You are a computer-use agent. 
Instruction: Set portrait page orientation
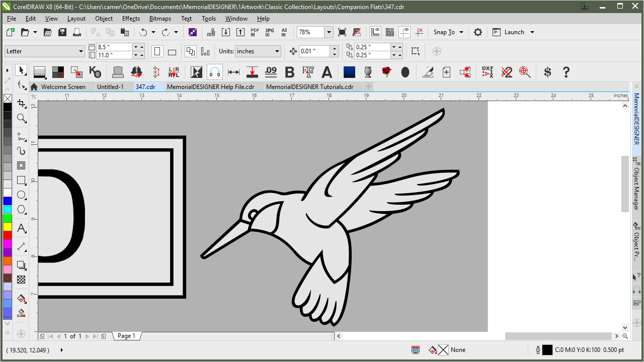(157, 51)
